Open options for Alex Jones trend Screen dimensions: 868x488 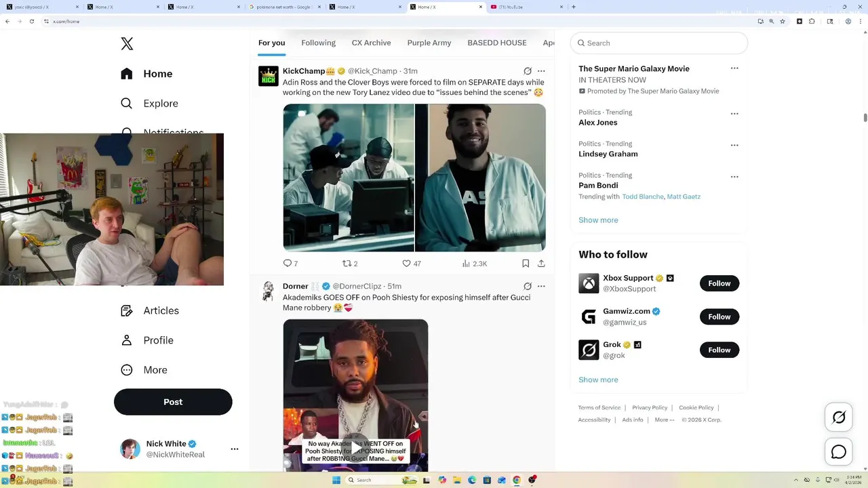click(x=734, y=114)
